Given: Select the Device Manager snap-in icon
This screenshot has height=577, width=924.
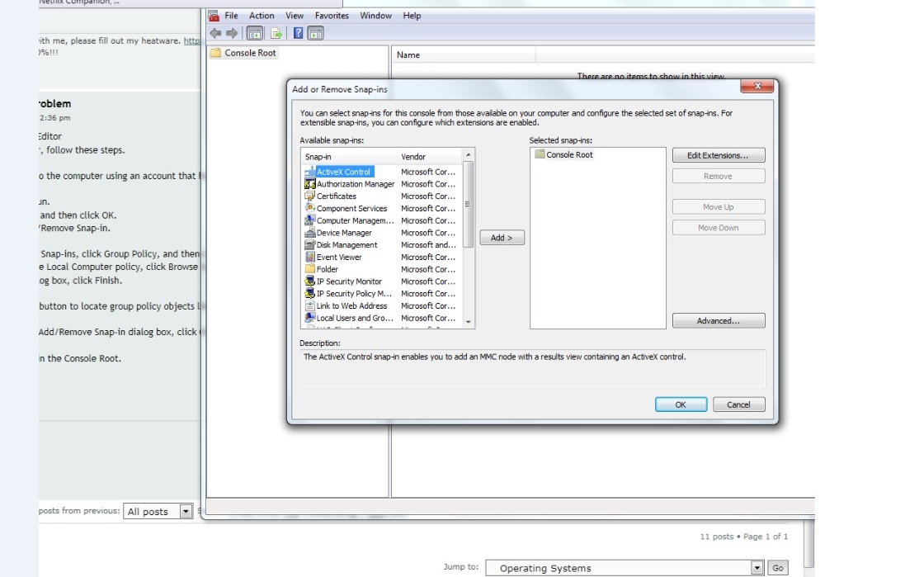Looking at the screenshot, I should click(x=310, y=233).
